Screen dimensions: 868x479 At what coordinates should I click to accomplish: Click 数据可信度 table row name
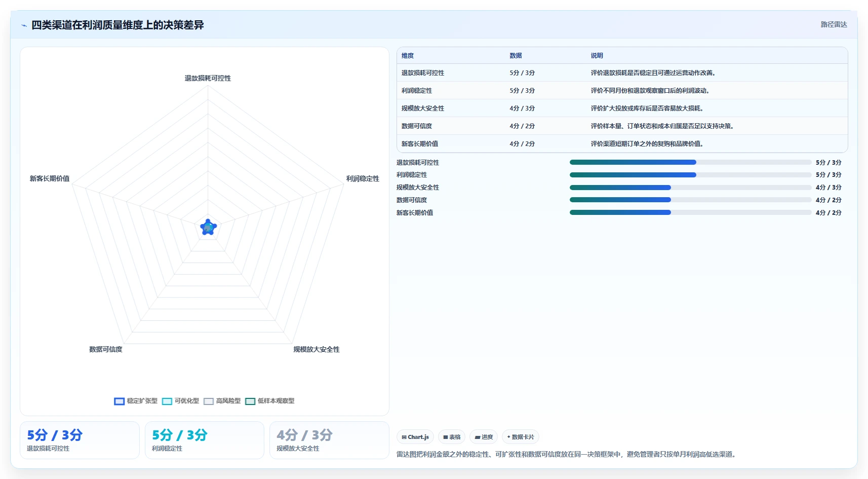pyautogui.click(x=417, y=126)
